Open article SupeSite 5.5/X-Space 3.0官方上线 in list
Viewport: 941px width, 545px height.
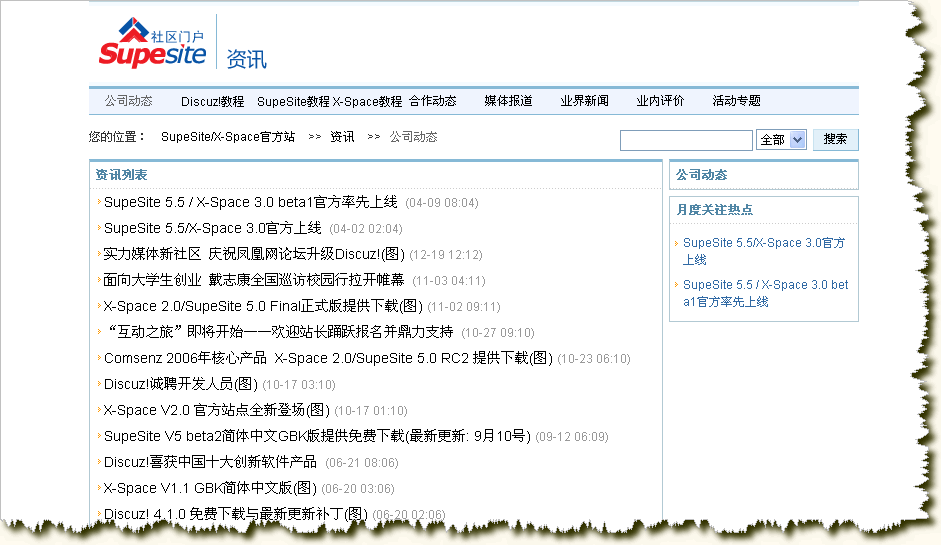point(212,228)
